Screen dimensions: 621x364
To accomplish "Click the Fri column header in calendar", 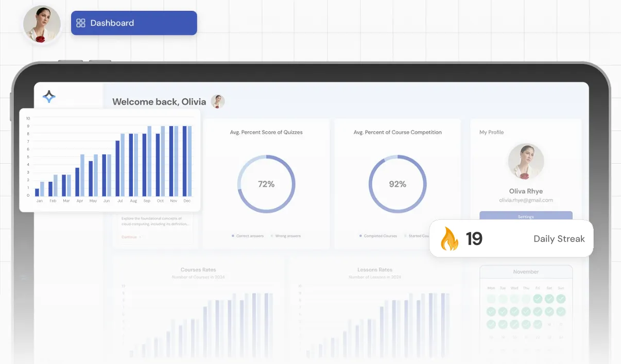I will pyautogui.click(x=538, y=288).
